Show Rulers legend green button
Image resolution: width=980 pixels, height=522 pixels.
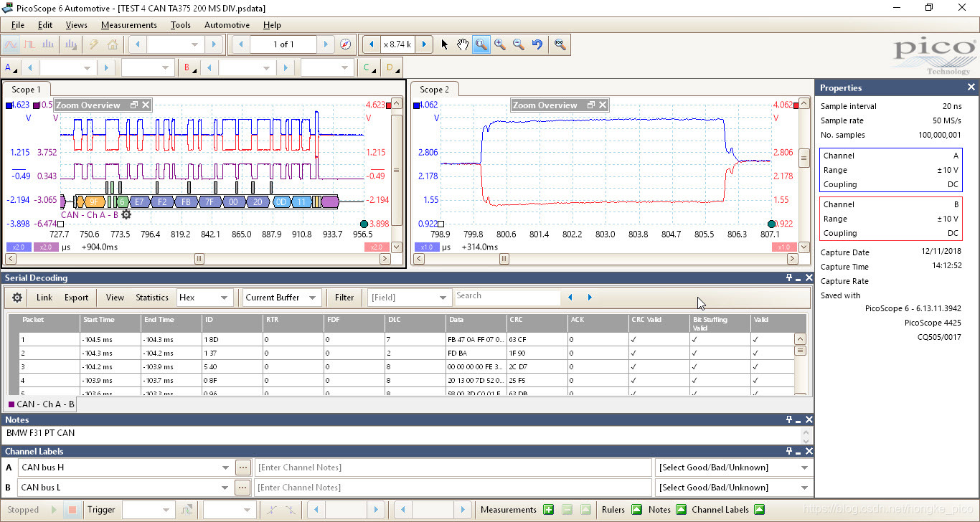tap(636, 510)
